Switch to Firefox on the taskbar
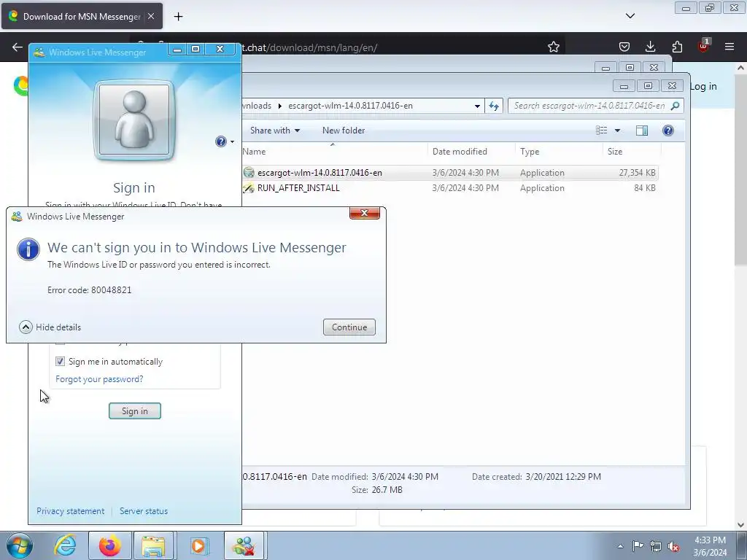747x560 pixels. [109, 545]
